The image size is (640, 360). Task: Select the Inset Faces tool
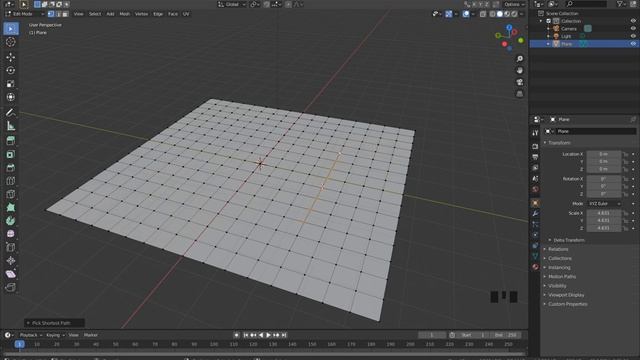(x=11, y=154)
